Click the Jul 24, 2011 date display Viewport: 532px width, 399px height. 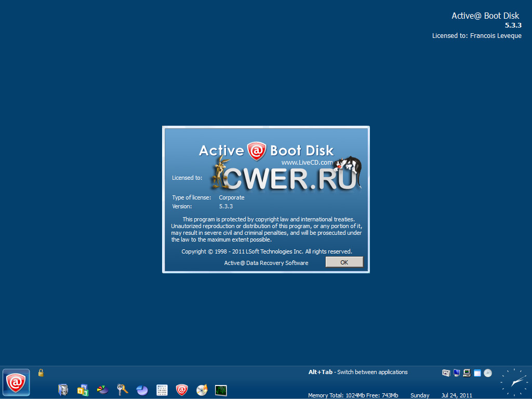(457, 395)
